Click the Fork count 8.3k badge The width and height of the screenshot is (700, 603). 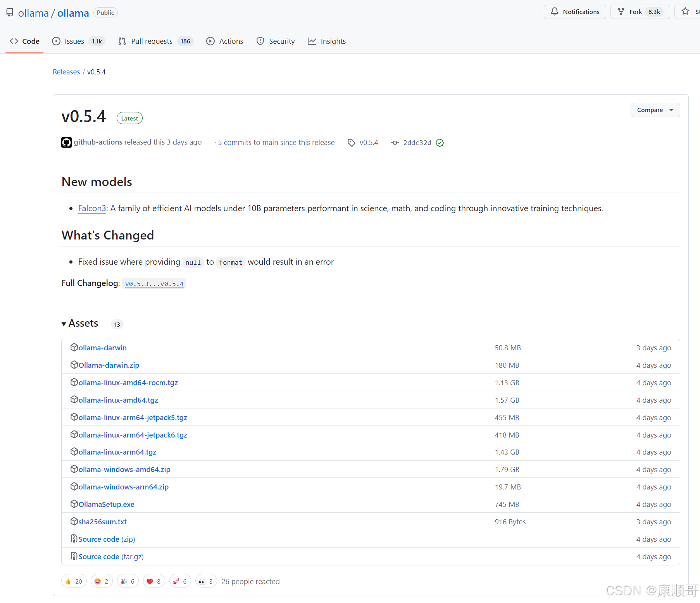coord(654,12)
